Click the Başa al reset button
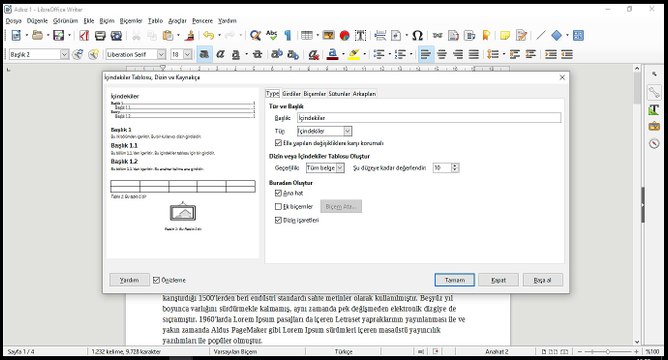 pyautogui.click(x=543, y=280)
